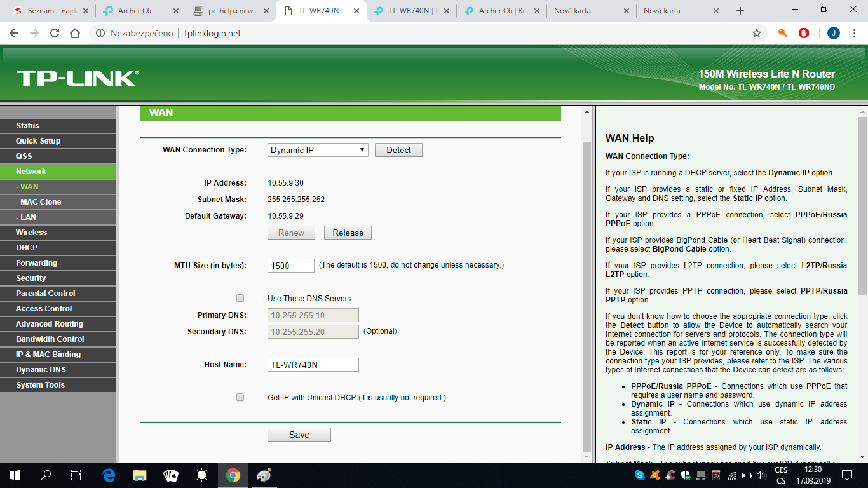The image size is (868, 488).
Task: Open File Explorer from taskbar
Action: pos(140,475)
